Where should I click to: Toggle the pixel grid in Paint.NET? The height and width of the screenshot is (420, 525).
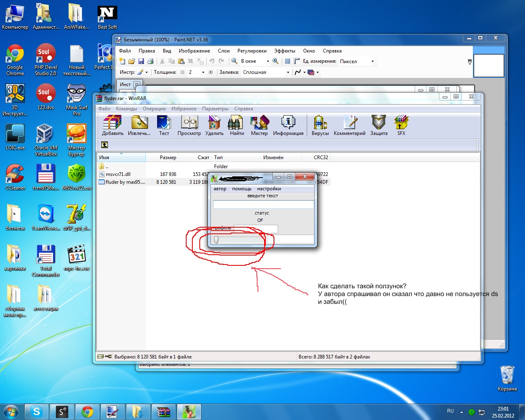coord(288,61)
